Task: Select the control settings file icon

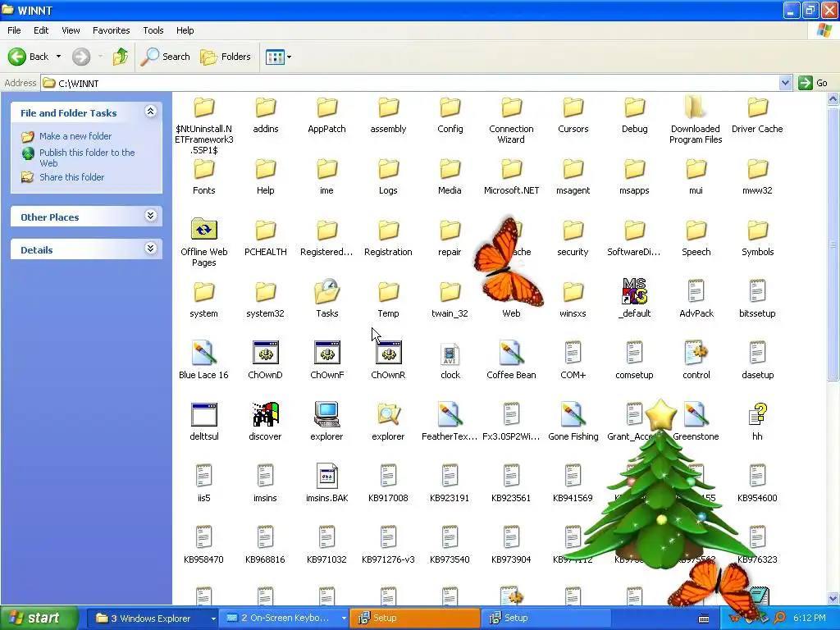Action: pyautogui.click(x=696, y=354)
